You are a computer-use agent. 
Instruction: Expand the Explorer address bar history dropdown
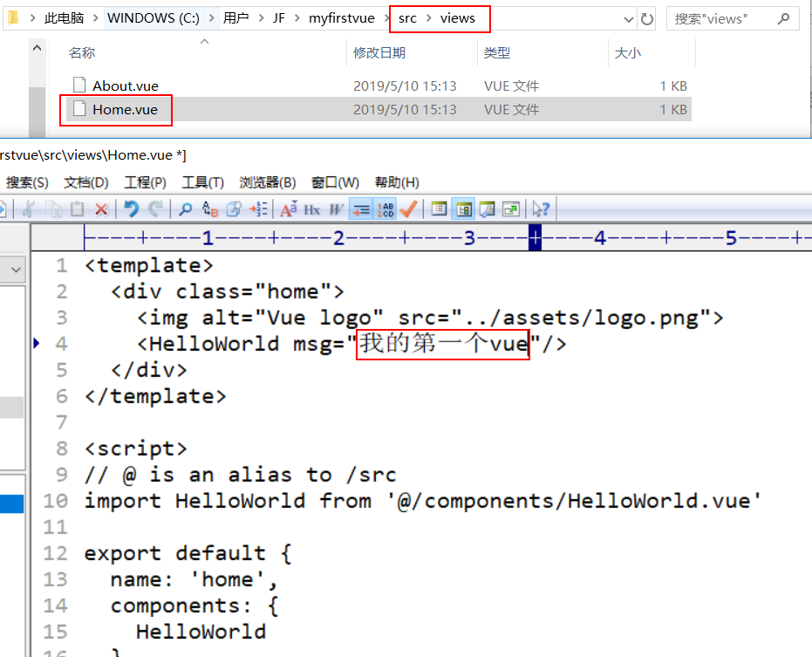pos(629,20)
